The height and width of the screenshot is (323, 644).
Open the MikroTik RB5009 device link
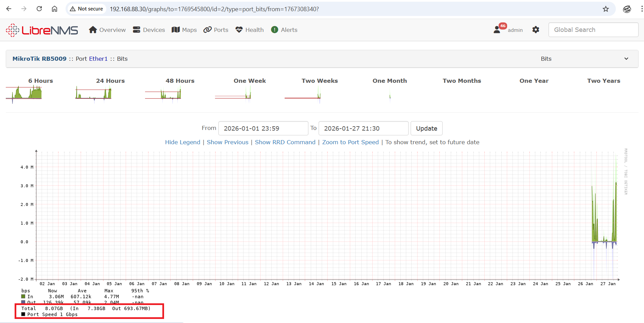pos(39,59)
